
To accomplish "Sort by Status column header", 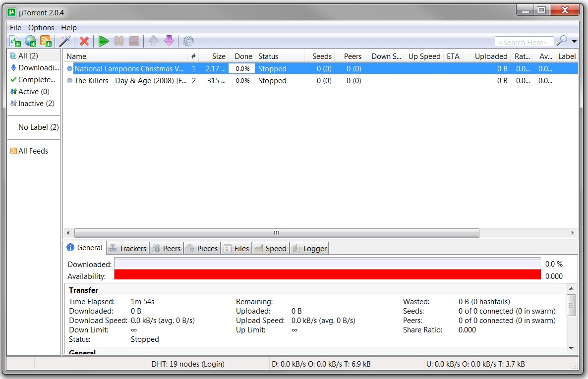I will pos(280,56).
